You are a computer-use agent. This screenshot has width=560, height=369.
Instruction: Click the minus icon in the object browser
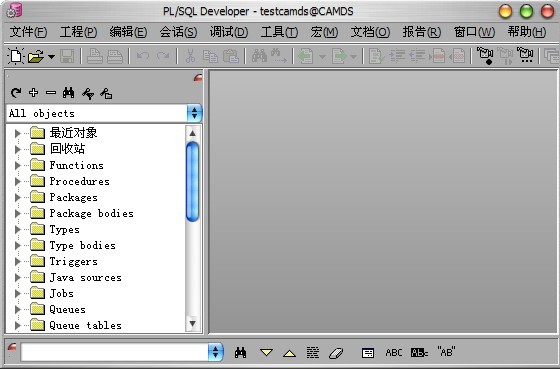[51, 93]
